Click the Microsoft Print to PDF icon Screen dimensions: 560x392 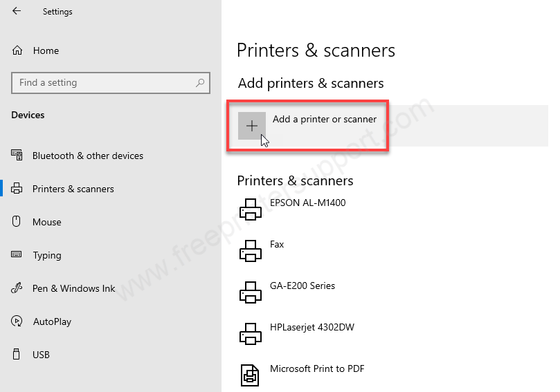pyautogui.click(x=251, y=374)
